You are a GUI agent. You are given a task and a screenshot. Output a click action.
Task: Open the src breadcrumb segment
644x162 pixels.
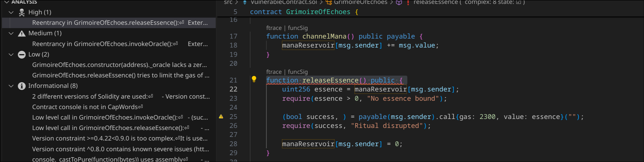click(x=228, y=2)
